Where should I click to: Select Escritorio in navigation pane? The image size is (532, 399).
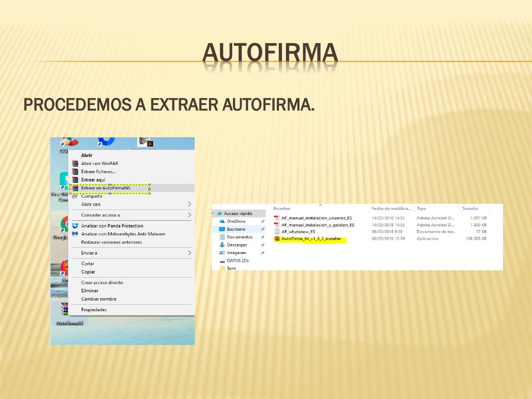(236, 229)
